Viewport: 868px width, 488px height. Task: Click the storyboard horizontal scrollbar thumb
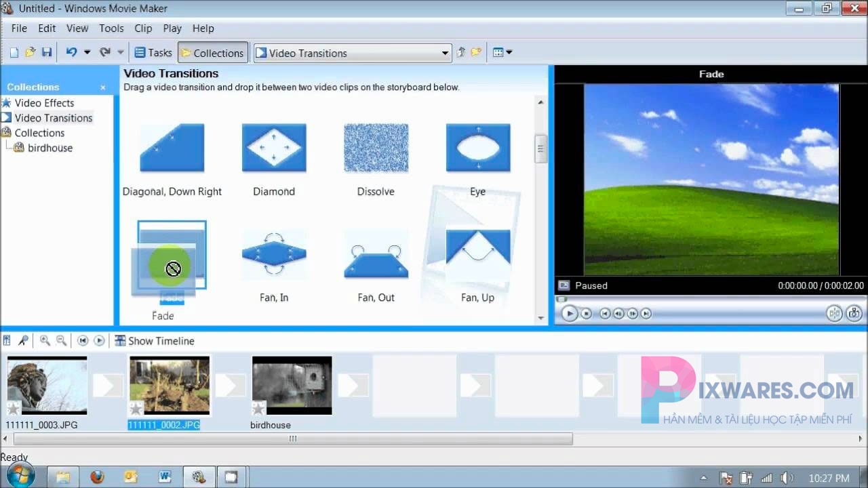pos(293,439)
